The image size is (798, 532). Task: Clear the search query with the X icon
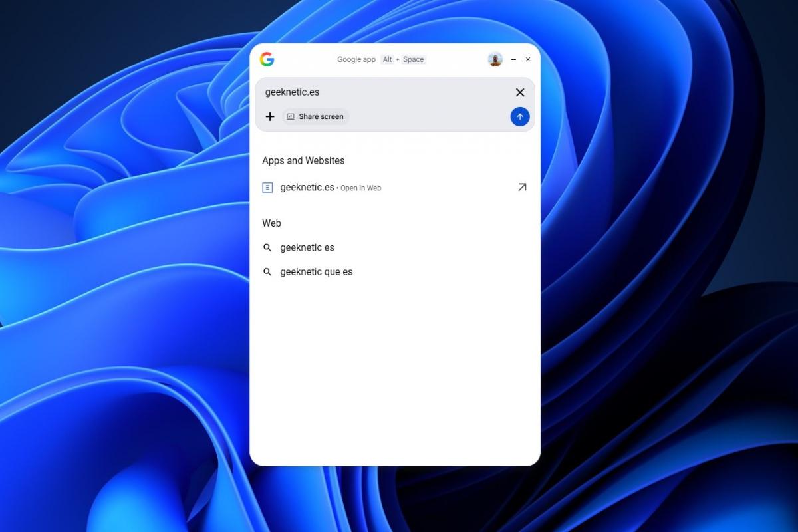520,92
